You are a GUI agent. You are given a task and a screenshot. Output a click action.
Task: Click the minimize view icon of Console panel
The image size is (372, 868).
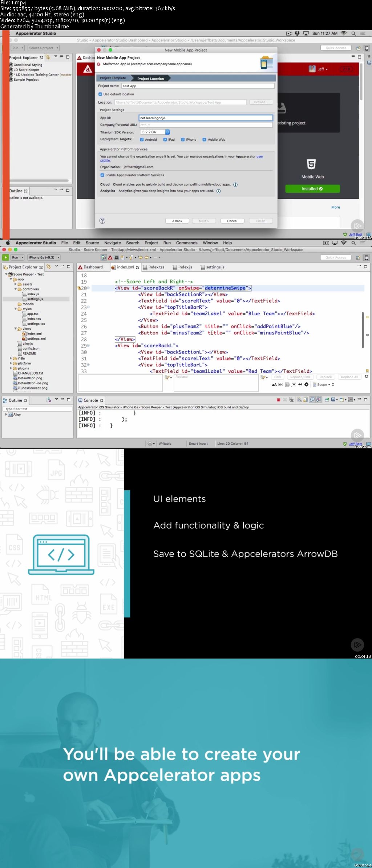[359, 399]
